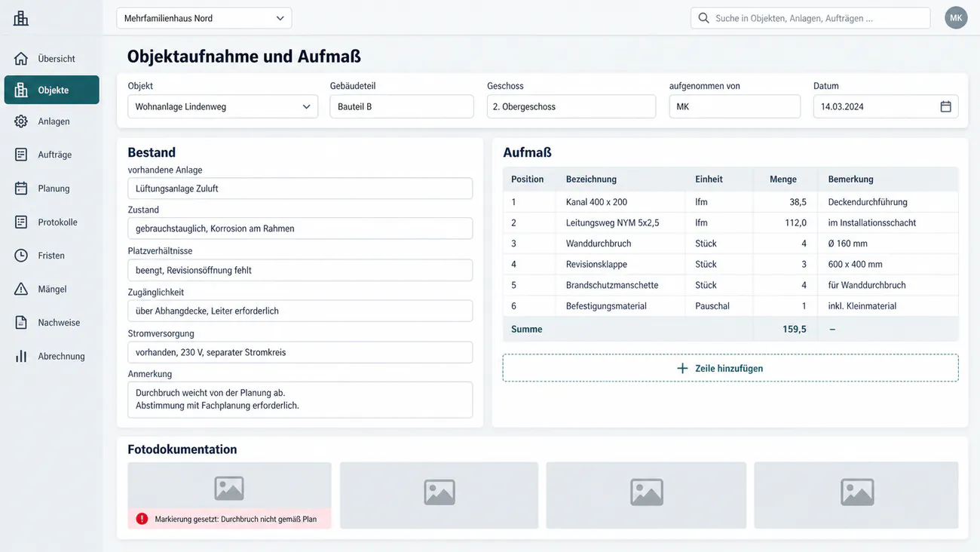Viewport: 980px width, 552px height.
Task: Click the Planung calendar icon
Action: tap(21, 189)
